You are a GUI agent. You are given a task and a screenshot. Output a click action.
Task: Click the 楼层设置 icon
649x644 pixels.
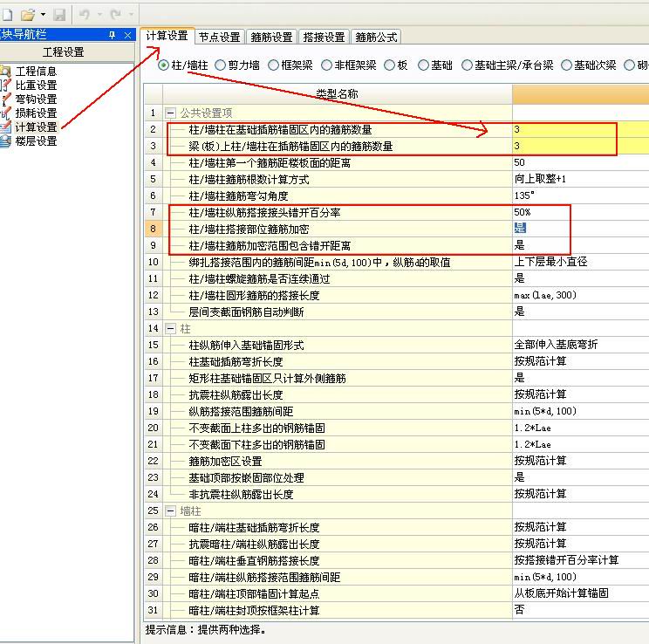coord(5,141)
